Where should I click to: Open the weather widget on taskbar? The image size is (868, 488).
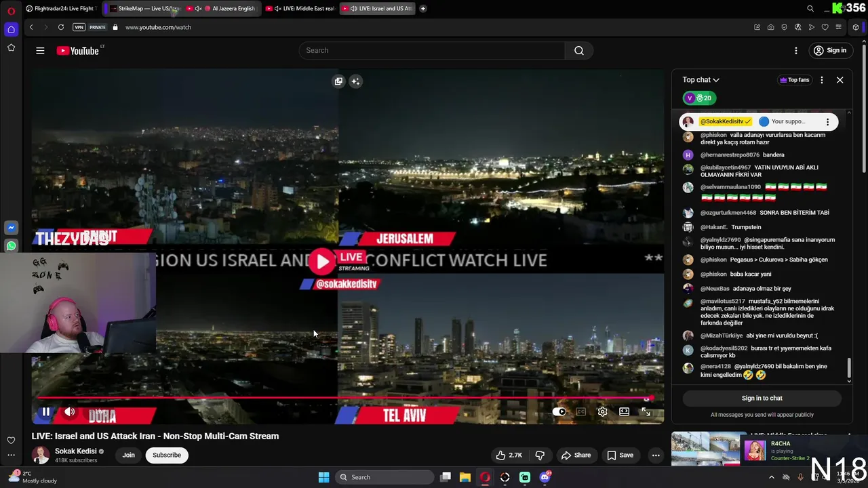(x=34, y=477)
